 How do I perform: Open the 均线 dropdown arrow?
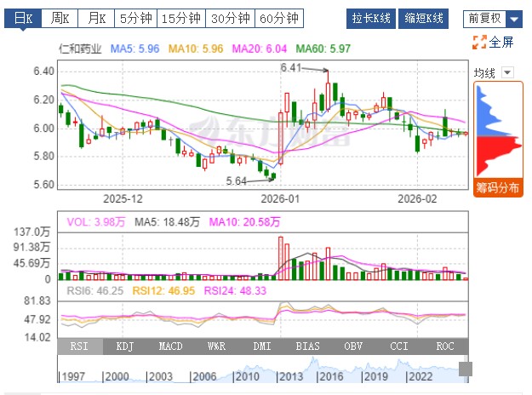point(507,72)
